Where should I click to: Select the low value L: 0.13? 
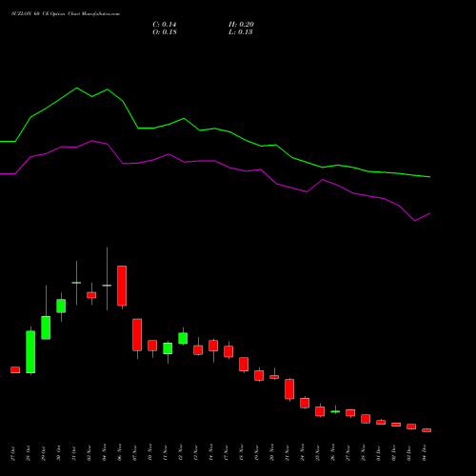click(241, 32)
